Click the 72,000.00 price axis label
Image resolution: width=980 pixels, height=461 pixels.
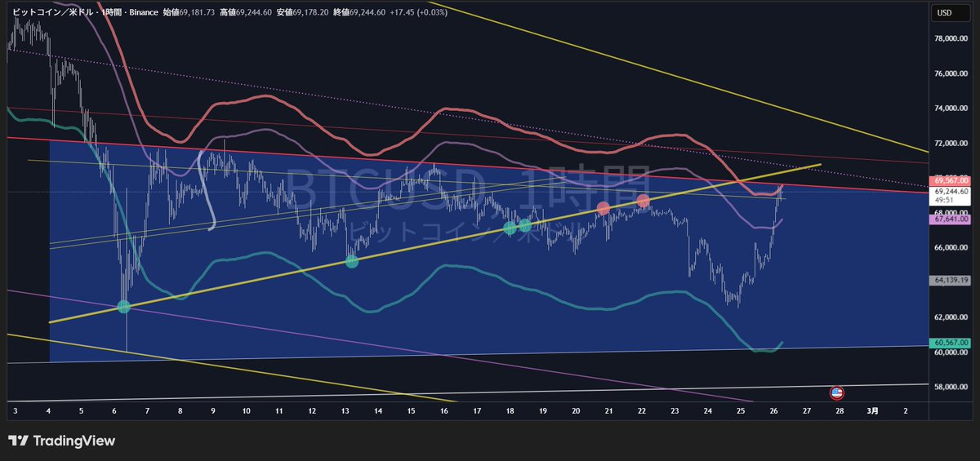pyautogui.click(x=951, y=144)
